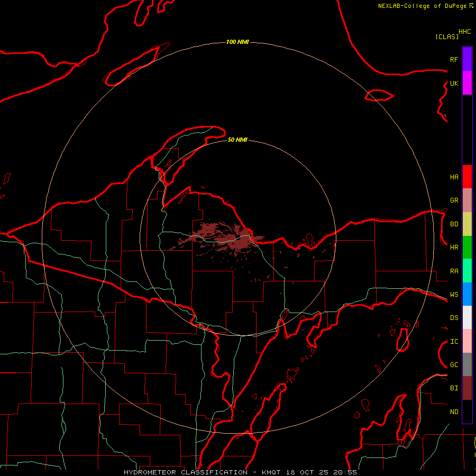
Task: Click the RA legend label
Action: click(x=454, y=271)
